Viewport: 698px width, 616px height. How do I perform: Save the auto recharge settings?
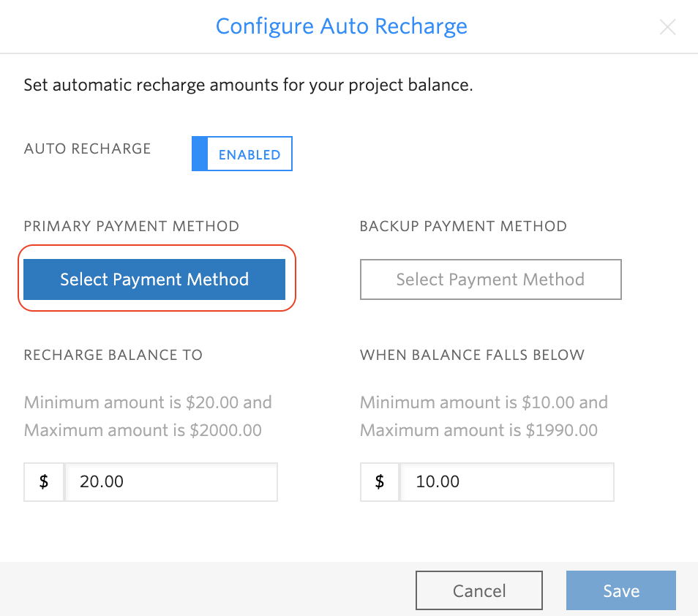point(621,590)
